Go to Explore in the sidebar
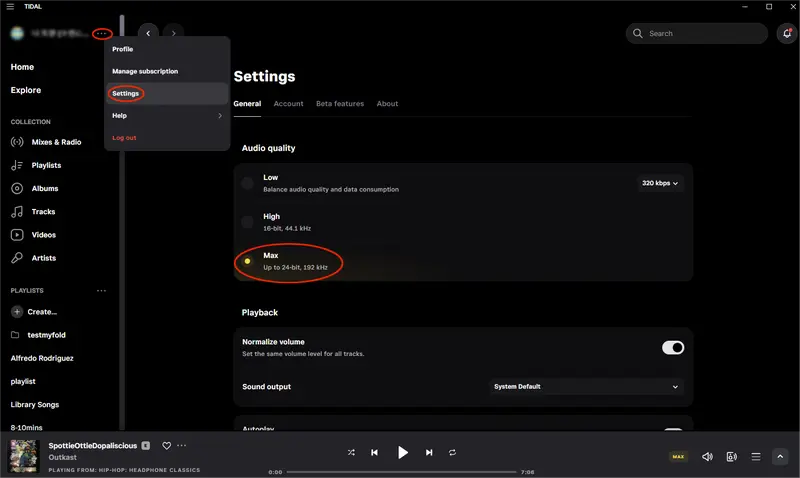The image size is (800, 478). click(26, 90)
